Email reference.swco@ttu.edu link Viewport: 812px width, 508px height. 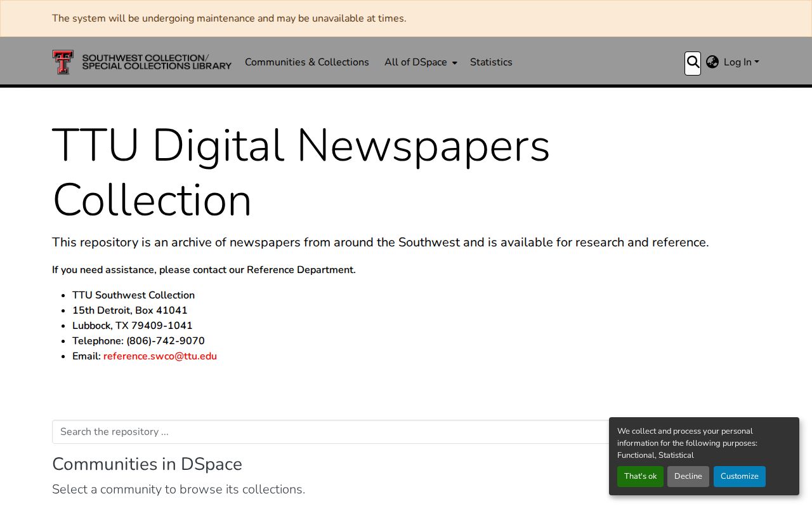pyautogui.click(x=160, y=356)
